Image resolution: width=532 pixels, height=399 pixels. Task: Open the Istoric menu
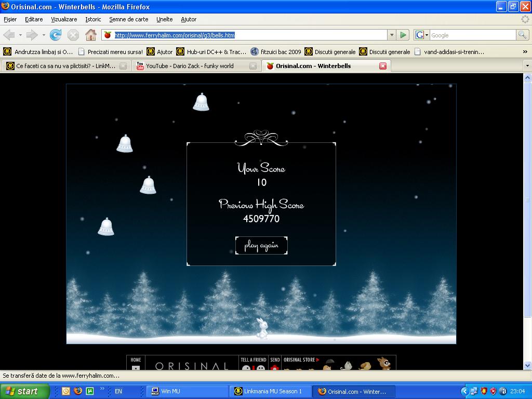pos(93,19)
